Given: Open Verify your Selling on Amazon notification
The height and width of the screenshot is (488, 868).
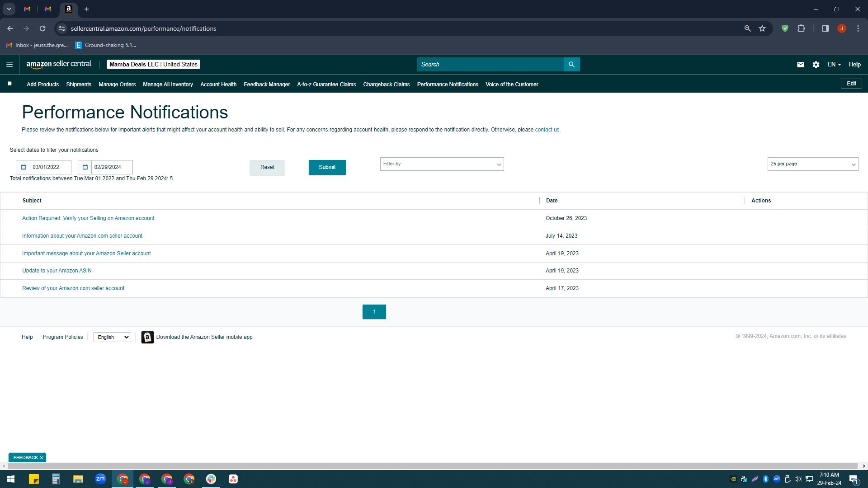Looking at the screenshot, I should [88, 218].
